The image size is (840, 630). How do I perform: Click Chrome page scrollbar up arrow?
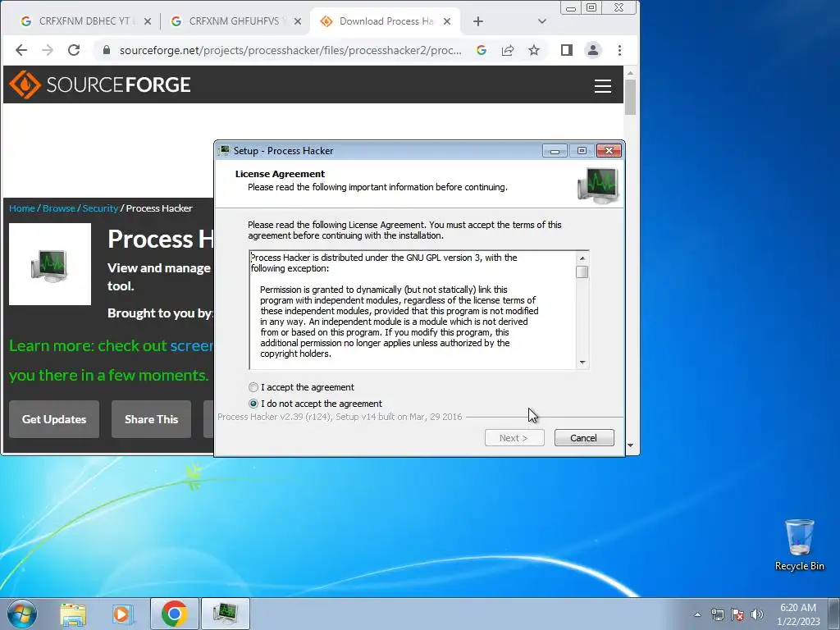coord(630,73)
